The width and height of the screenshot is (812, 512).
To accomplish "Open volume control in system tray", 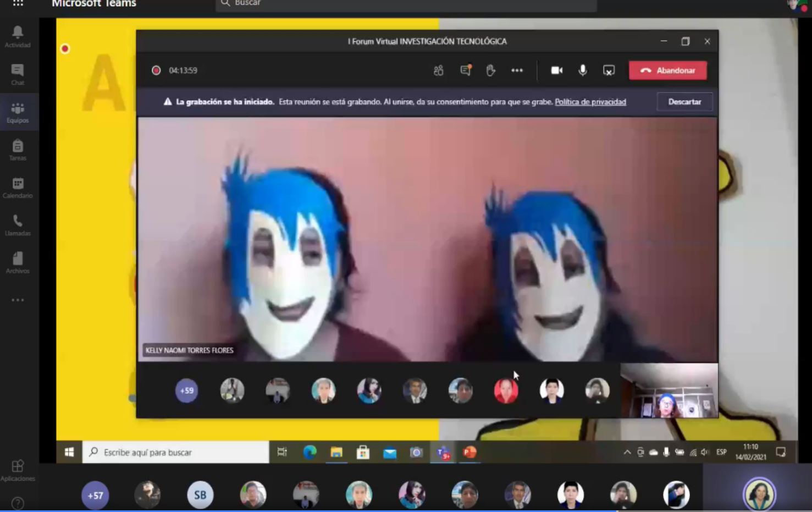I will point(705,452).
